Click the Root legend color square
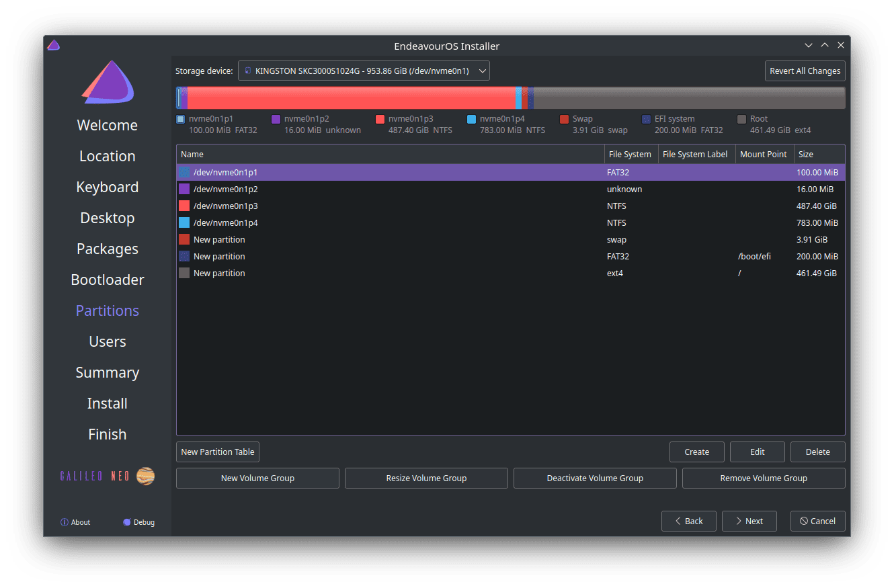This screenshot has height=588, width=894. [x=741, y=119]
